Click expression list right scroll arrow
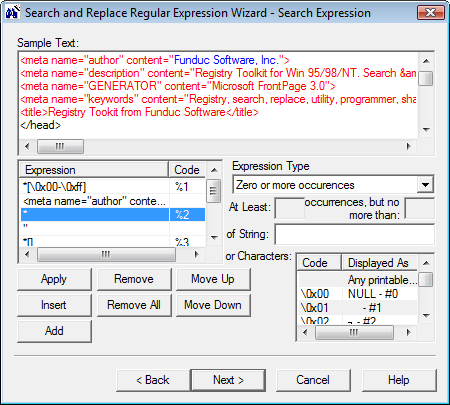The image size is (450, 405). [x=197, y=255]
